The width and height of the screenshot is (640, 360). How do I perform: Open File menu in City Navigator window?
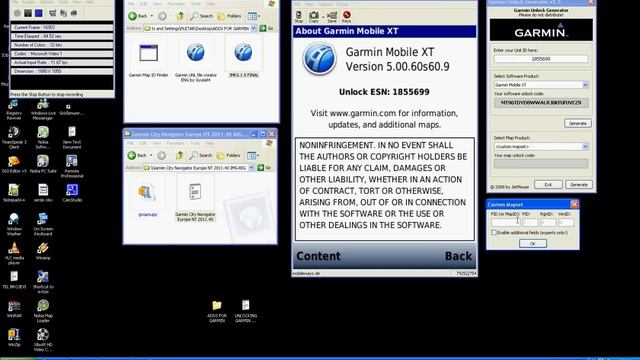pyautogui.click(x=130, y=143)
